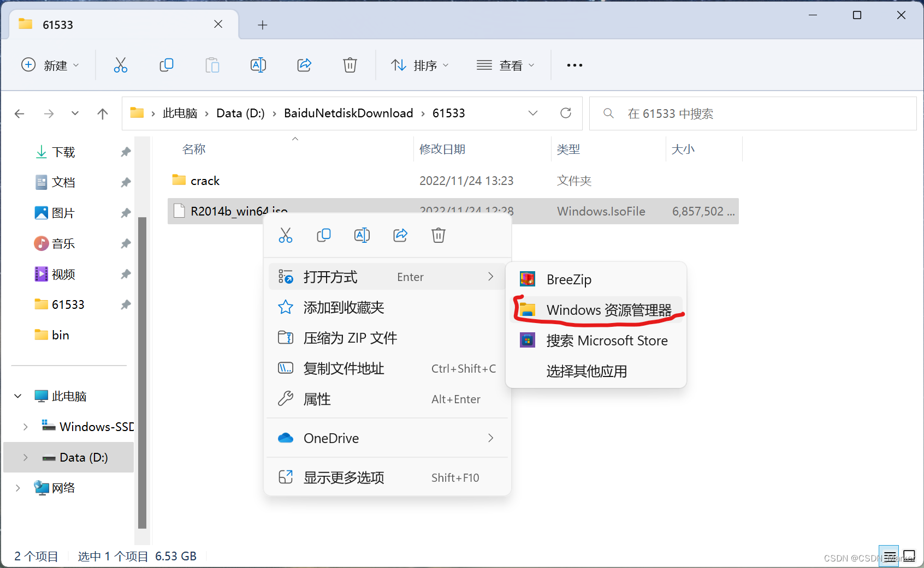Click the Delete icon in the context menu

tap(439, 235)
